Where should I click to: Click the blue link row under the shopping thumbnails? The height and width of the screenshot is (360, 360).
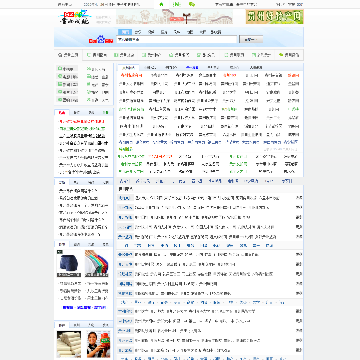84,307
